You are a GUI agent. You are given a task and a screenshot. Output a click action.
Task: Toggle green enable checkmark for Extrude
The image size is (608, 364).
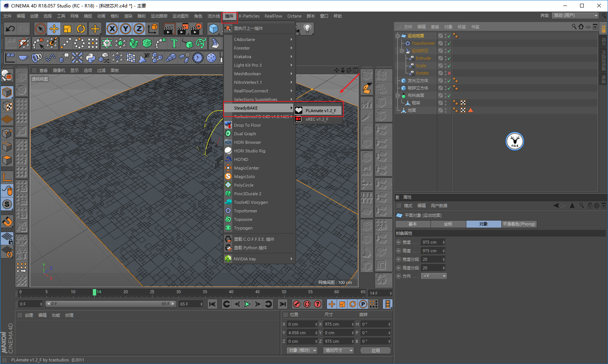click(x=449, y=58)
